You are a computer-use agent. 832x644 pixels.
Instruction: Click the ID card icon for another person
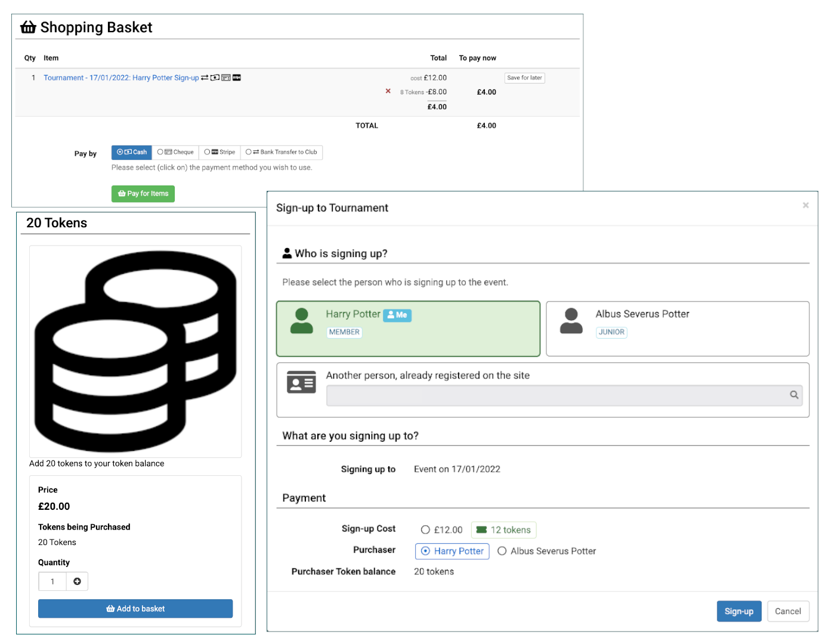[301, 383]
